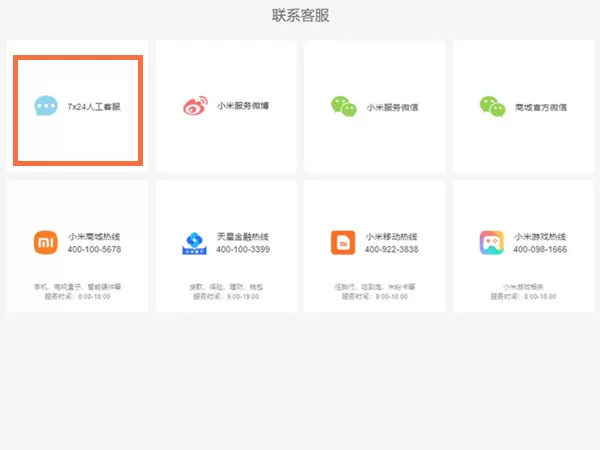Click phone number 400-922-3838
Image resolution: width=600 pixels, height=450 pixels.
coord(391,249)
